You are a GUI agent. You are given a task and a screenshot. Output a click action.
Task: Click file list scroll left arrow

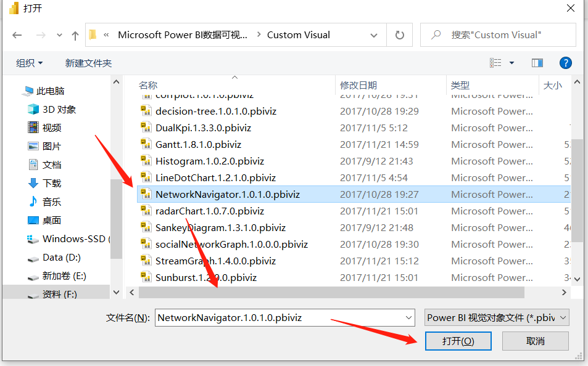tap(132, 292)
